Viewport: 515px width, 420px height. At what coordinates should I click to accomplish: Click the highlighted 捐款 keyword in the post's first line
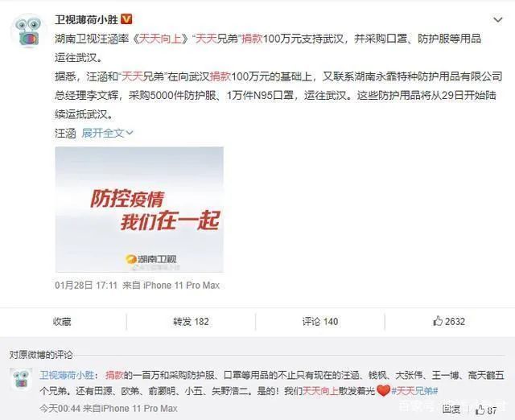pos(252,39)
